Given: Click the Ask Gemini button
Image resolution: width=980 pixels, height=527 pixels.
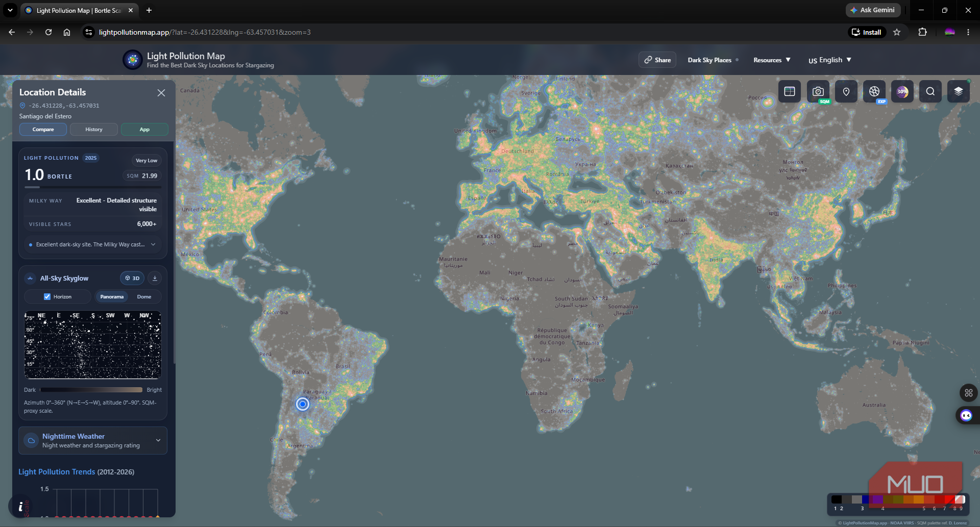Looking at the screenshot, I should (x=873, y=10).
